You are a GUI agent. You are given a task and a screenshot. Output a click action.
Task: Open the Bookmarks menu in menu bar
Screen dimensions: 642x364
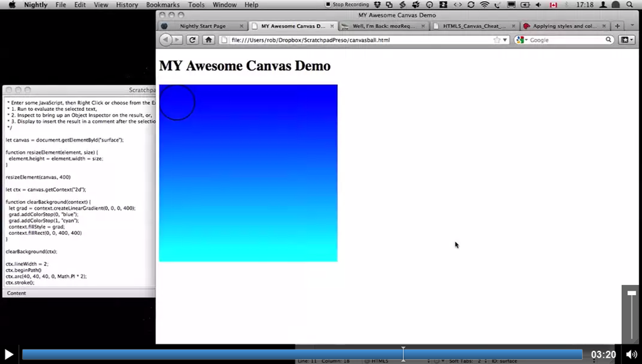coord(162,5)
